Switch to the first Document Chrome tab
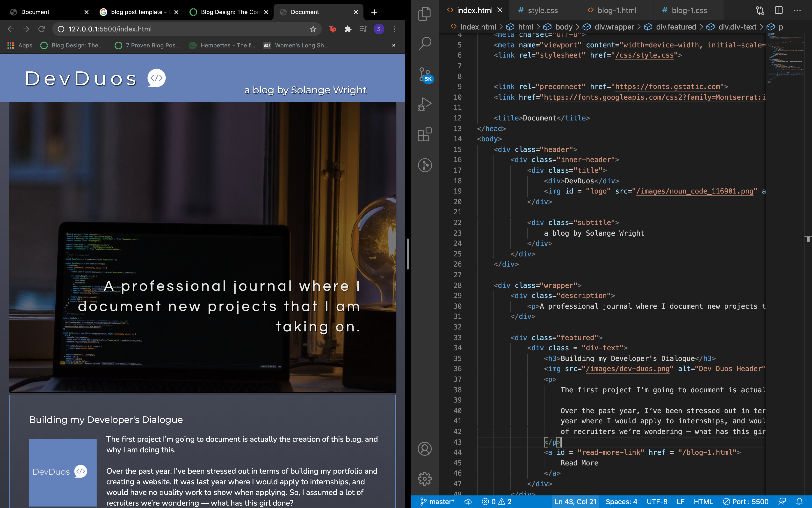This screenshot has width=812, height=508. point(50,12)
